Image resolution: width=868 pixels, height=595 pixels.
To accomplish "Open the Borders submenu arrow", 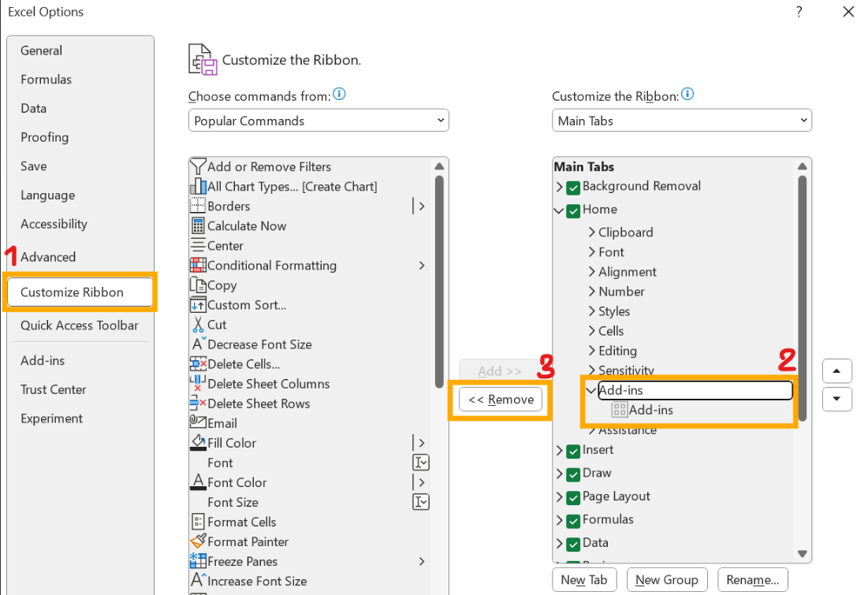I will (421, 206).
